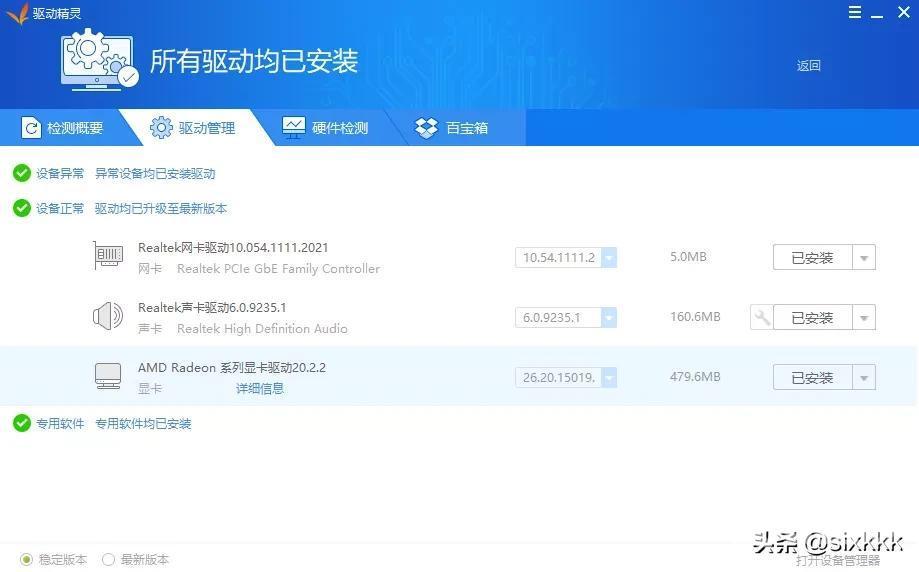
Task: Click Realtek High Definition Audio text
Action: point(262,329)
